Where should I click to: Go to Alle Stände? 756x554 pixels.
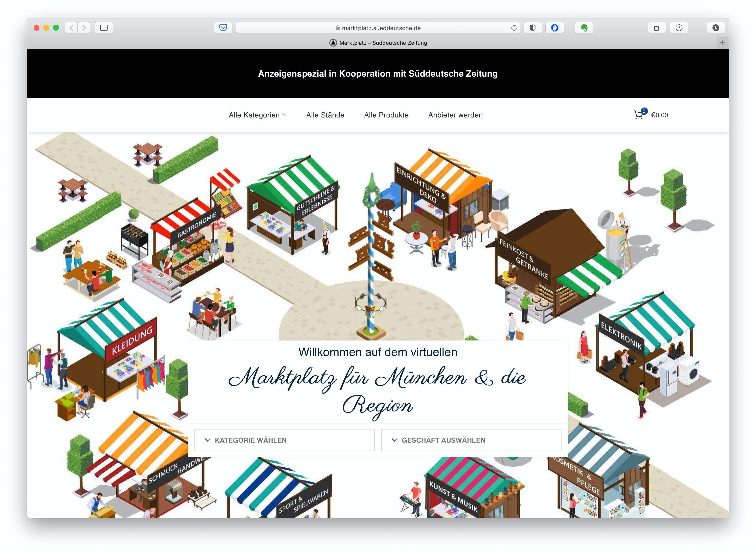(x=325, y=115)
